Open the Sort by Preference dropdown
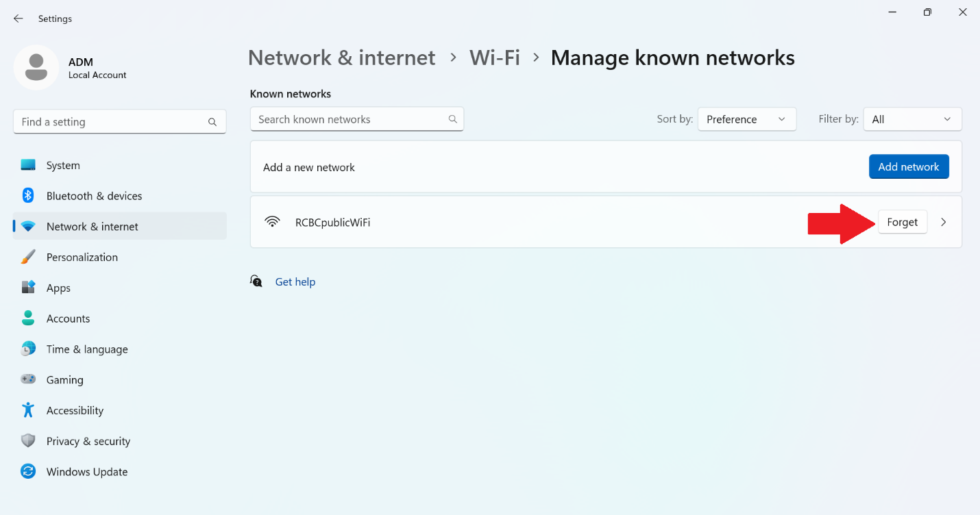This screenshot has height=515, width=980. pos(746,119)
